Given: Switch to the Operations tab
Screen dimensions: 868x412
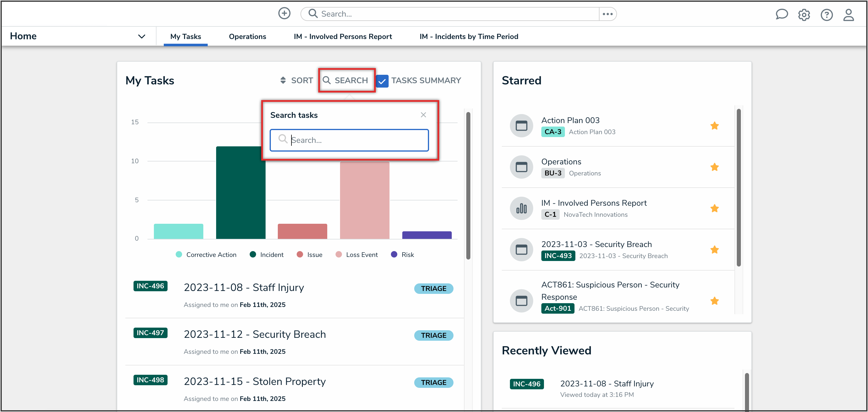Looking at the screenshot, I should point(247,36).
